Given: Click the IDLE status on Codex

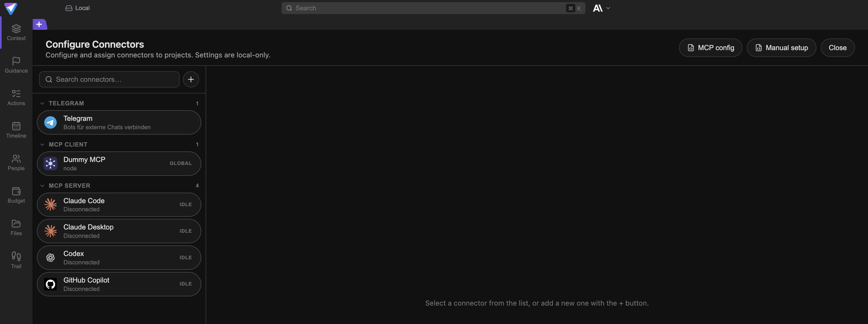Looking at the screenshot, I should [186, 258].
